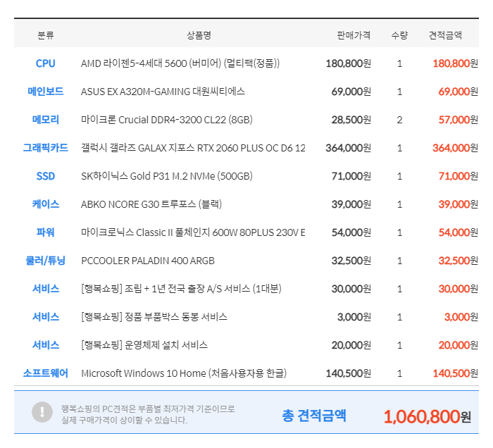The height and width of the screenshot is (448, 493).
Task: Click the red 39,000원 case estimate
Action: (458, 204)
